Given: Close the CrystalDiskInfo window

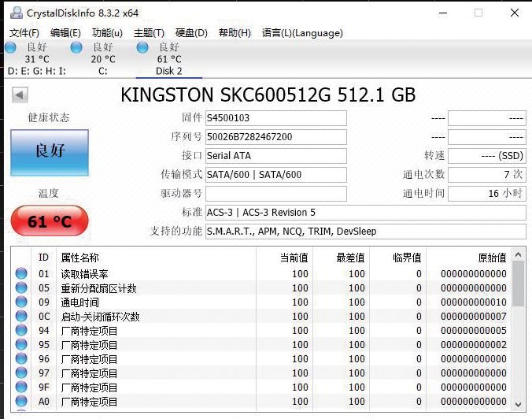Looking at the screenshot, I should pos(515,13).
